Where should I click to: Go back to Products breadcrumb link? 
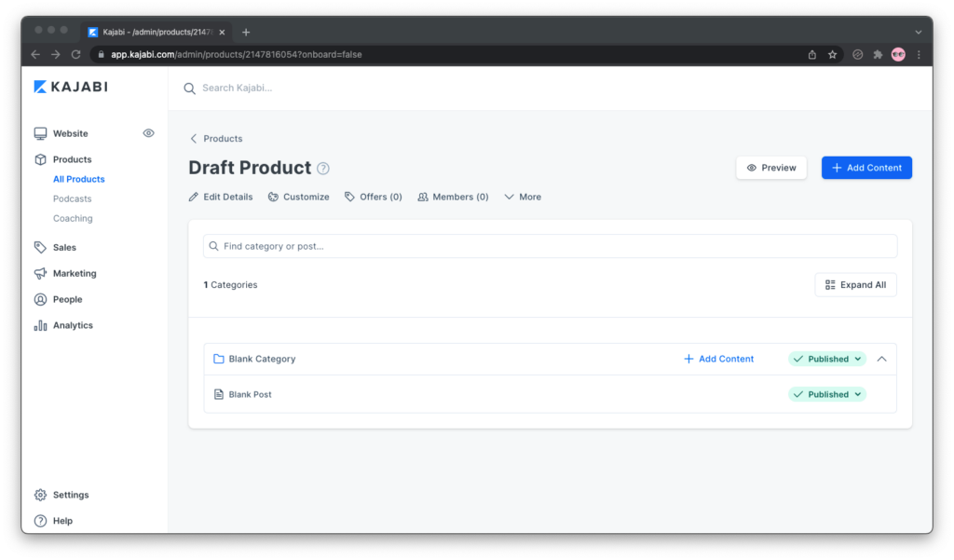pyautogui.click(x=223, y=139)
